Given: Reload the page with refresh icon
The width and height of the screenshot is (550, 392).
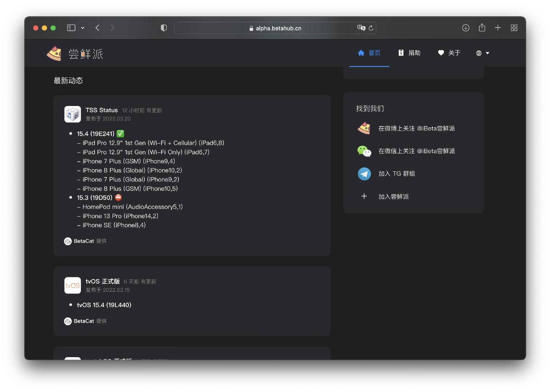Looking at the screenshot, I should [371, 28].
